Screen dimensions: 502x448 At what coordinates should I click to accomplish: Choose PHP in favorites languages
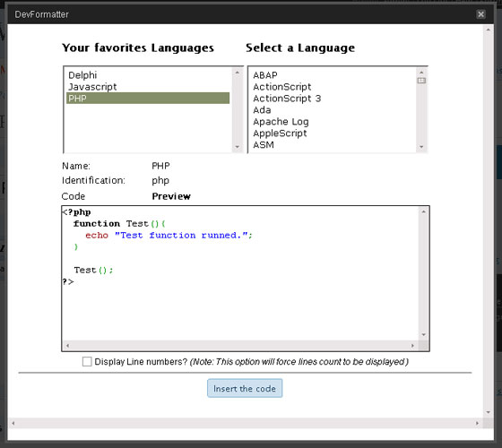click(x=148, y=99)
